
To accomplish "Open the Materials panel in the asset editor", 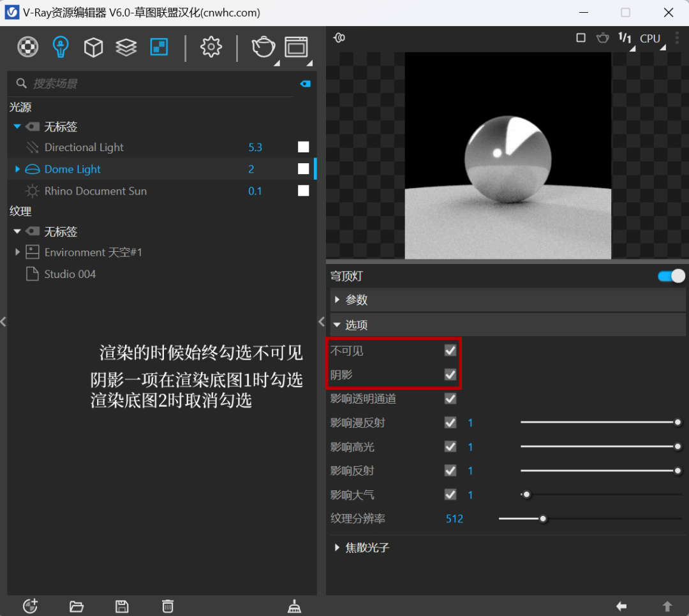I will pyautogui.click(x=27, y=47).
